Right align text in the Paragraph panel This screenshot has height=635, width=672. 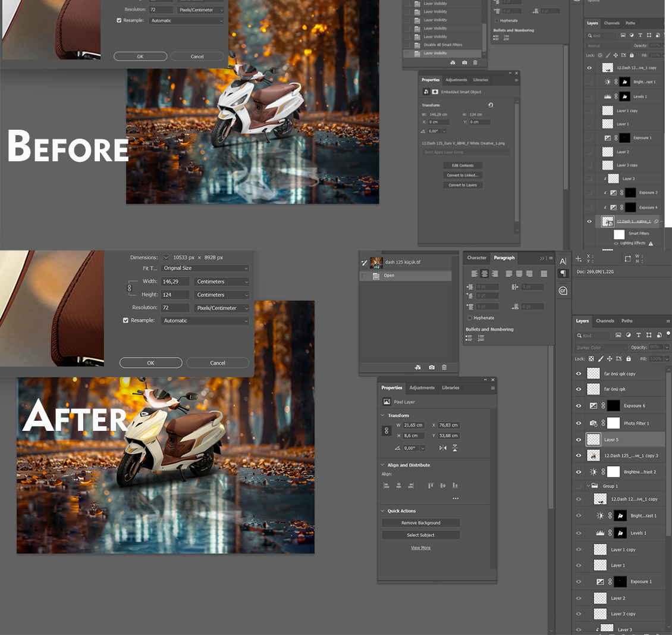click(x=495, y=274)
